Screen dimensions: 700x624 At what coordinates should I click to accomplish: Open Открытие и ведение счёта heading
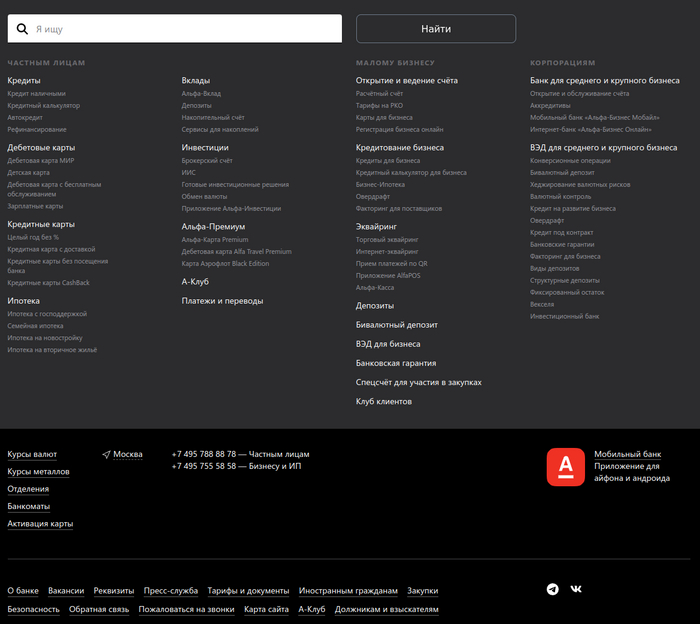click(407, 81)
